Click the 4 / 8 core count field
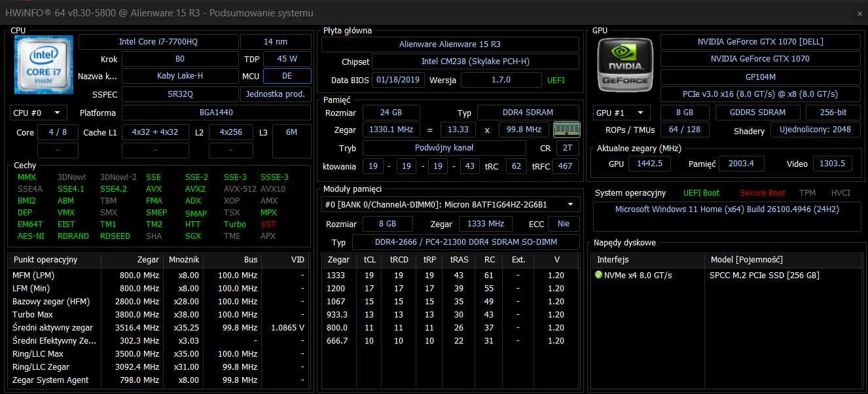 click(58, 132)
